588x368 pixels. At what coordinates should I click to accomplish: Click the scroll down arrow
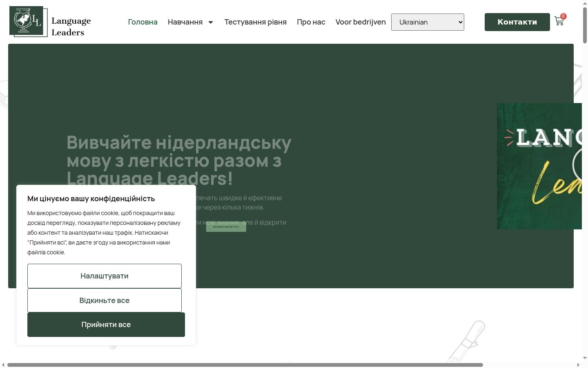tap(585, 358)
